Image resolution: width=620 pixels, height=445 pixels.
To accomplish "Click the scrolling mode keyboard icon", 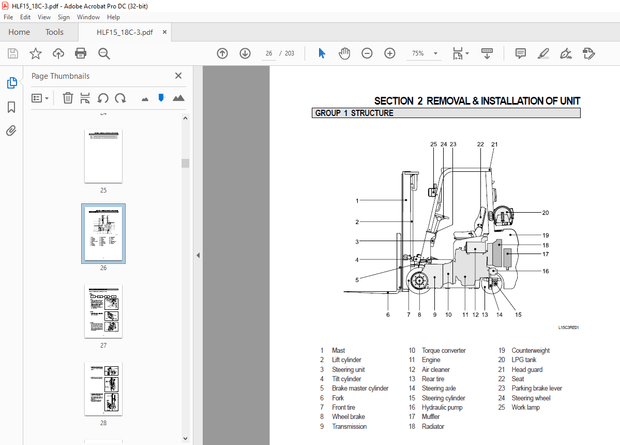I will point(487,53).
